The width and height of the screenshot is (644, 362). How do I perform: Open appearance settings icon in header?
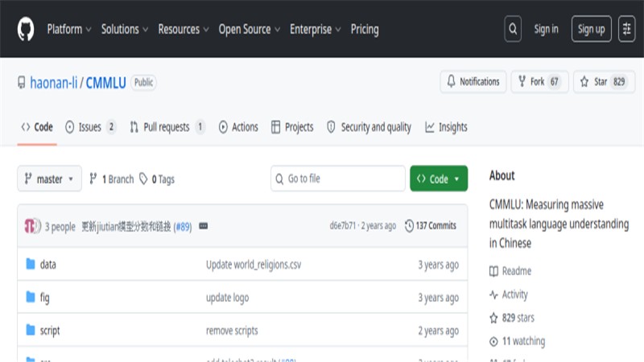pos(626,29)
